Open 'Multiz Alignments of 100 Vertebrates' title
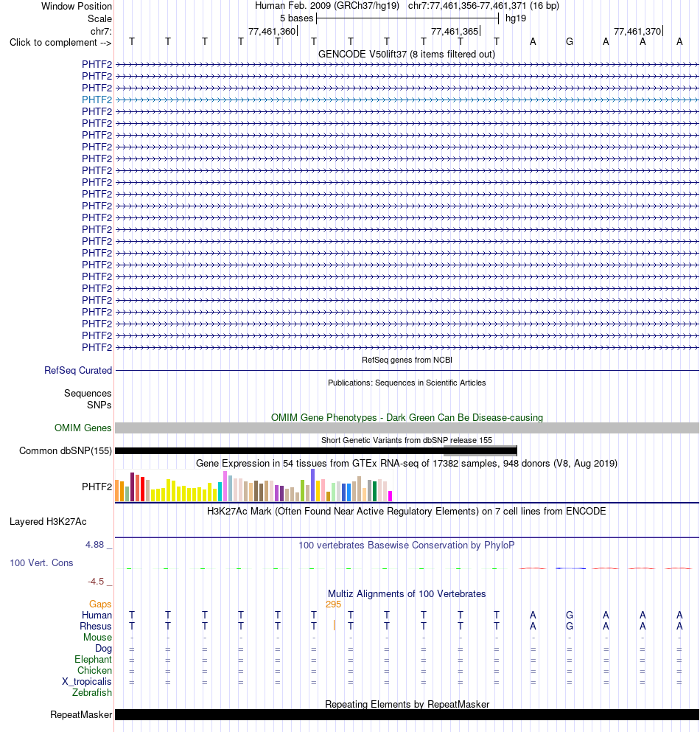The image size is (700, 732). pos(407,594)
